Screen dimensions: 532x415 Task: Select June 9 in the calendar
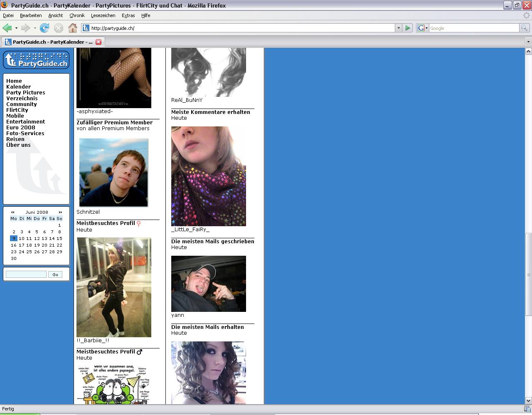tap(14, 239)
